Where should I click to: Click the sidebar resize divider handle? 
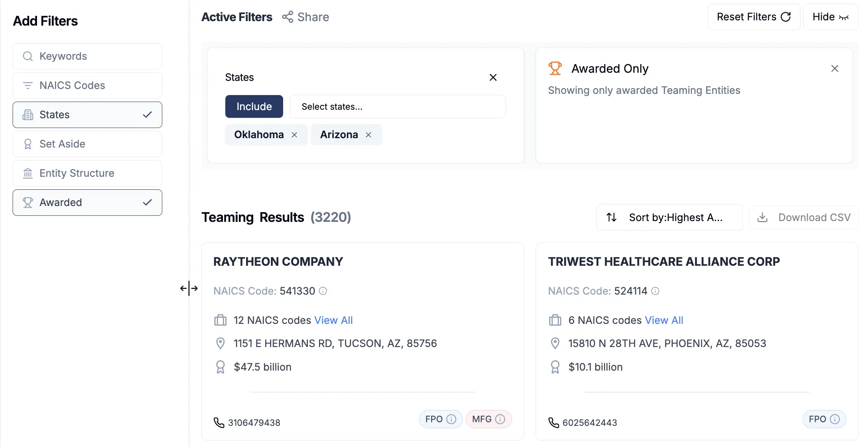pyautogui.click(x=189, y=289)
